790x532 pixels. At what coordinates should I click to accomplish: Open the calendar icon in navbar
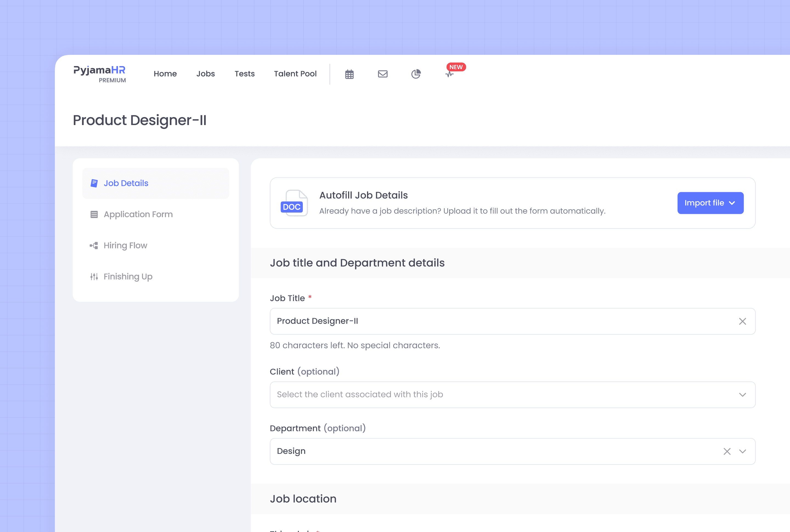pyautogui.click(x=349, y=74)
